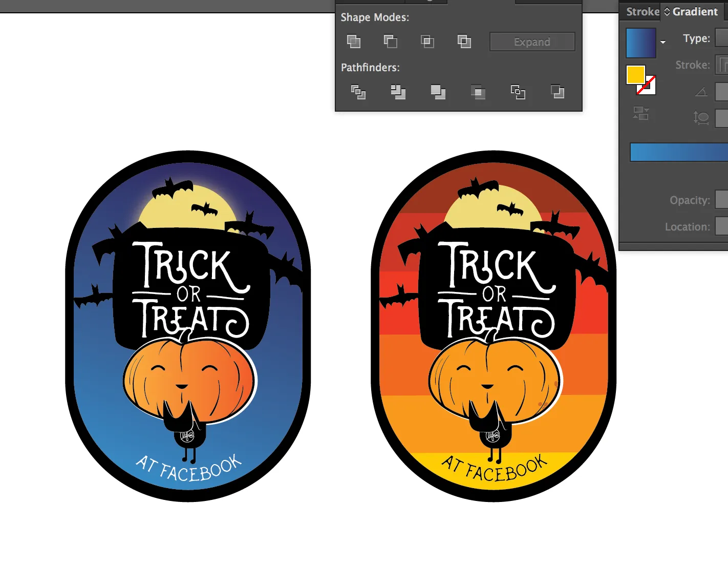Click the Crop pathfinder icon
The image size is (728, 587).
[x=478, y=92]
